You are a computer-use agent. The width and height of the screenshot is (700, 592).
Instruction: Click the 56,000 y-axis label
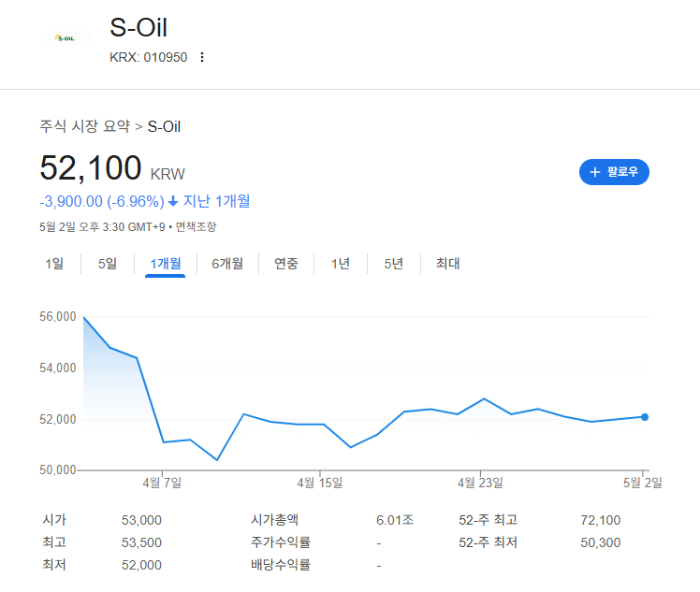pos(58,317)
